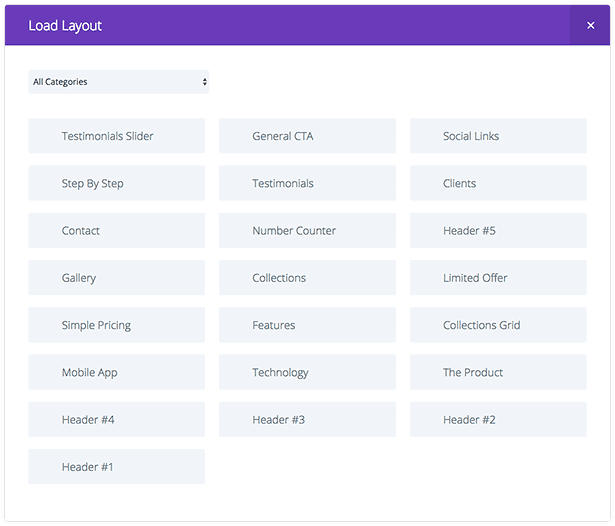The image size is (615, 526).
Task: Select the Limited Offer layout
Action: (498, 278)
